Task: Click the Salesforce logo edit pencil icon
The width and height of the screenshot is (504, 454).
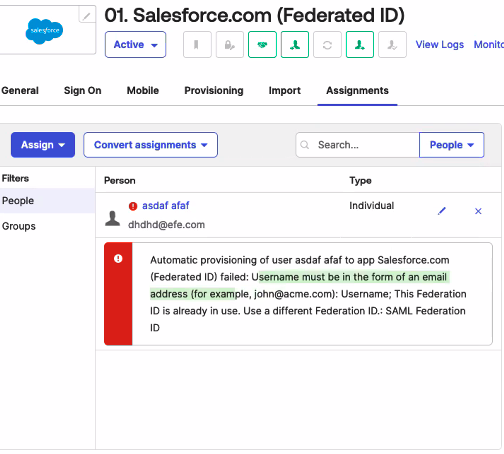Action: 87,15
